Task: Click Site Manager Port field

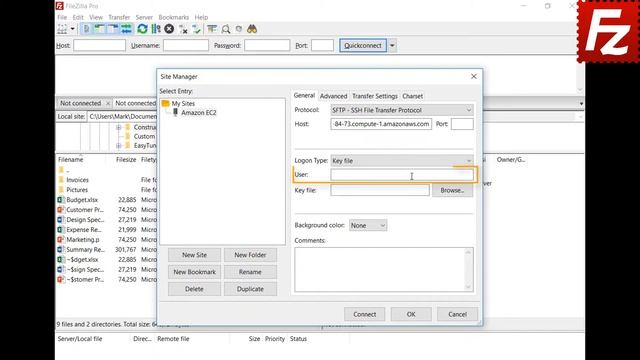Action: 462,124
